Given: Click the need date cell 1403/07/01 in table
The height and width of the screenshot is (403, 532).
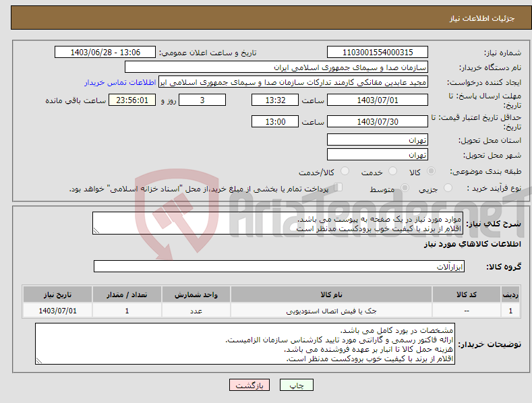Looking at the screenshot, I should pos(58,311).
